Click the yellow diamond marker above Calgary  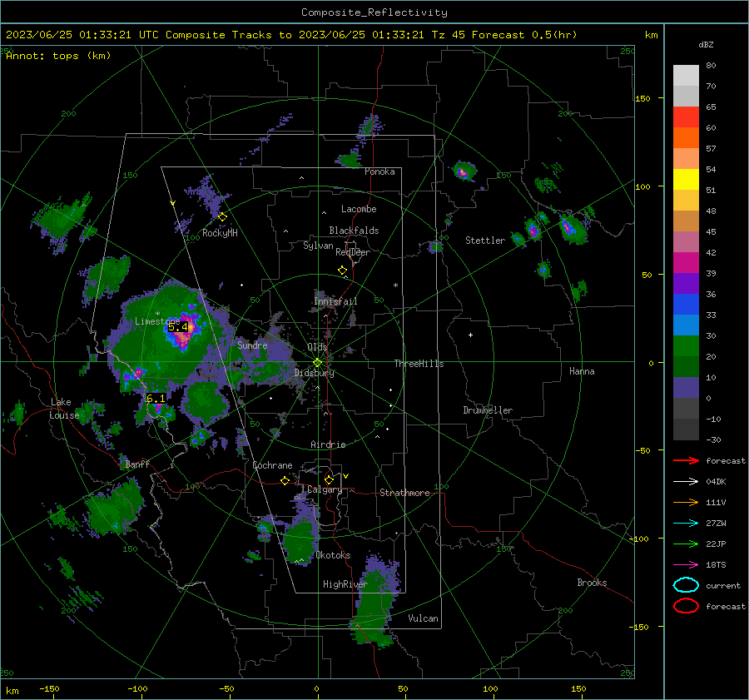(x=329, y=479)
